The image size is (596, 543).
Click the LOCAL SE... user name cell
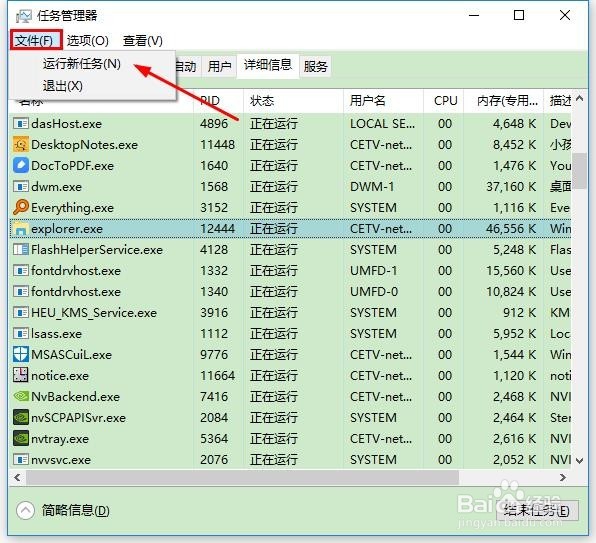click(x=382, y=124)
